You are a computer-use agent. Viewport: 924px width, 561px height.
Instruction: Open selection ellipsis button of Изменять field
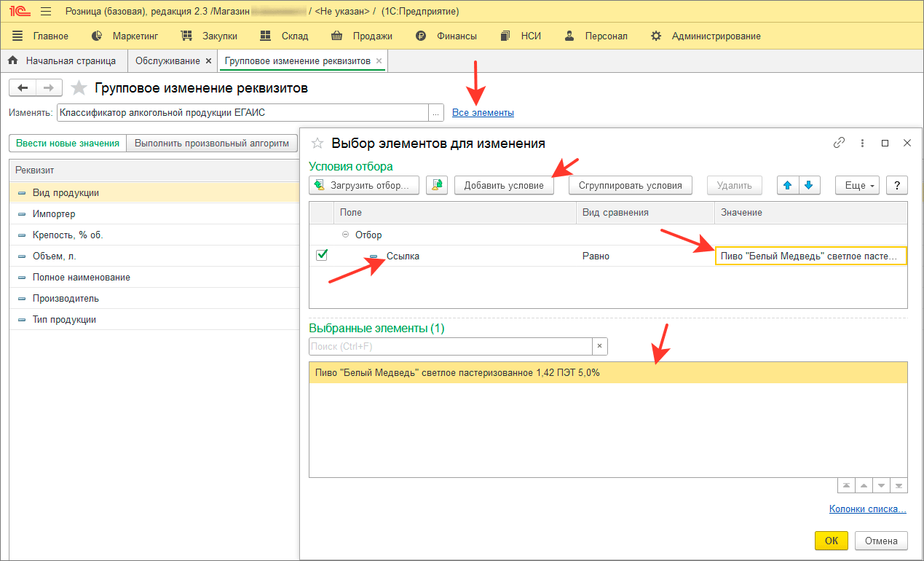point(435,113)
